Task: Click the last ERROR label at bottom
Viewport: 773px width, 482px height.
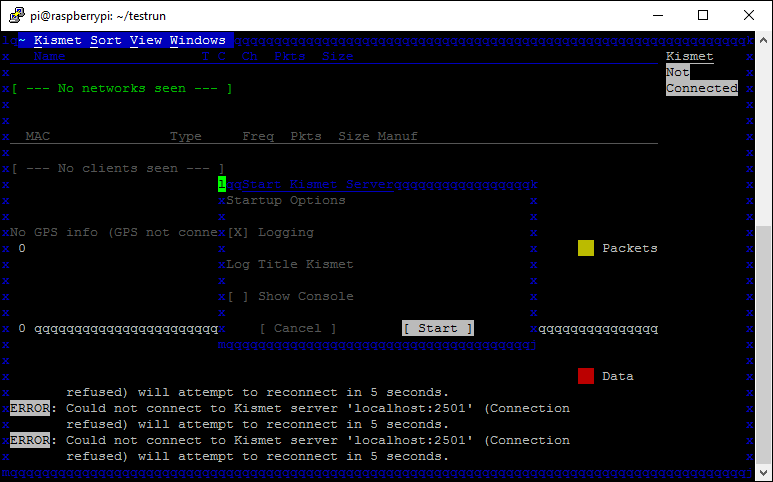Action: tap(30, 440)
